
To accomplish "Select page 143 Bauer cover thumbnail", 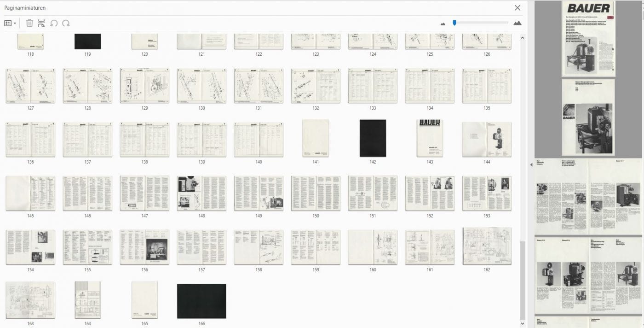I will coord(430,138).
